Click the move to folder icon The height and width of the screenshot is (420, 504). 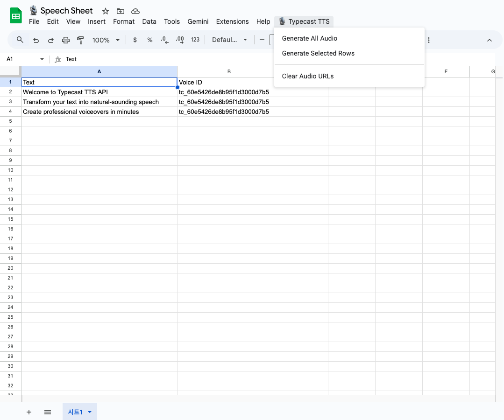(x=121, y=11)
